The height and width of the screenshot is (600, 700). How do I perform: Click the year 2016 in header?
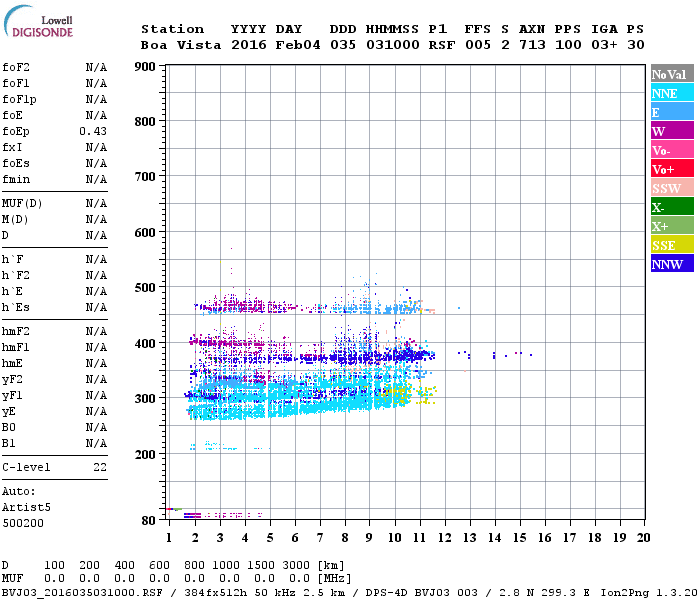(249, 45)
